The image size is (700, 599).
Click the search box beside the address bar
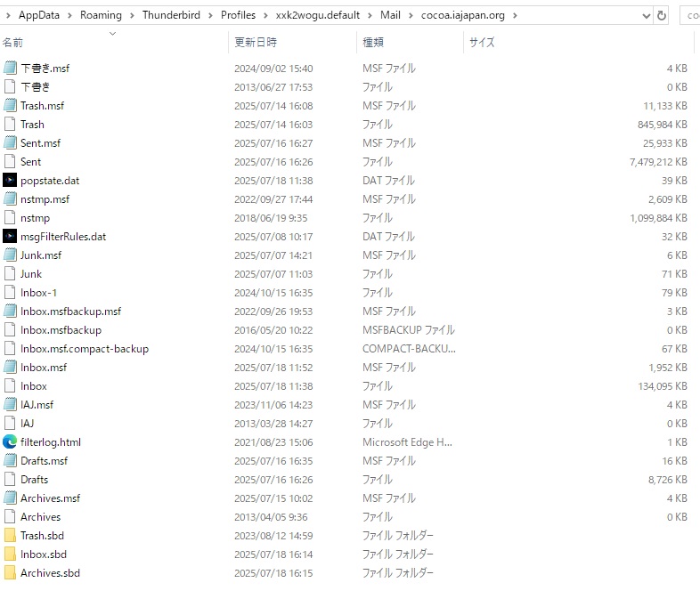pyautogui.click(x=689, y=16)
